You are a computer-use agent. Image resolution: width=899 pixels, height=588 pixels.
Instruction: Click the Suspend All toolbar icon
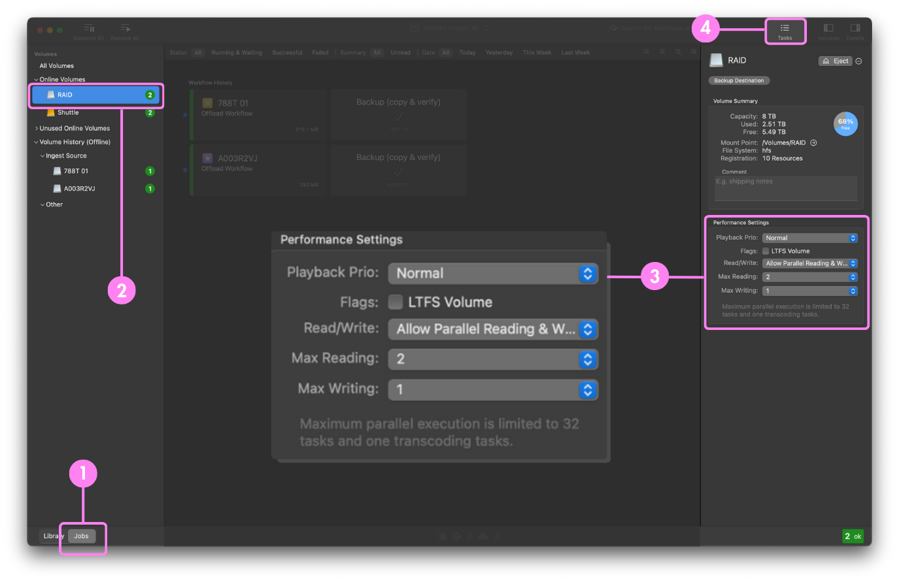point(89,30)
